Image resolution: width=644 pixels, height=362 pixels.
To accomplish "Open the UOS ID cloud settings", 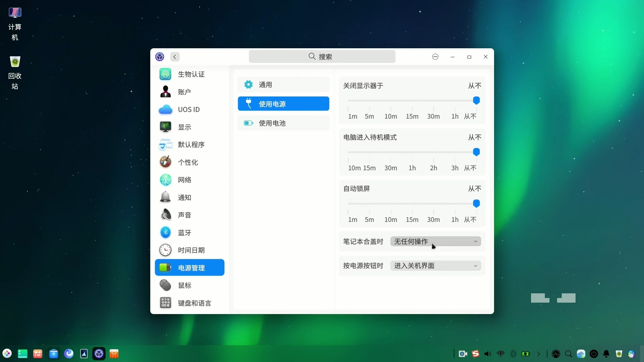I will (190, 110).
